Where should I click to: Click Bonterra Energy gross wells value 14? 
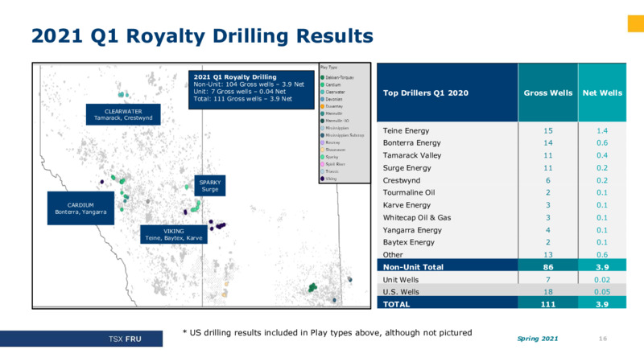tap(548, 143)
